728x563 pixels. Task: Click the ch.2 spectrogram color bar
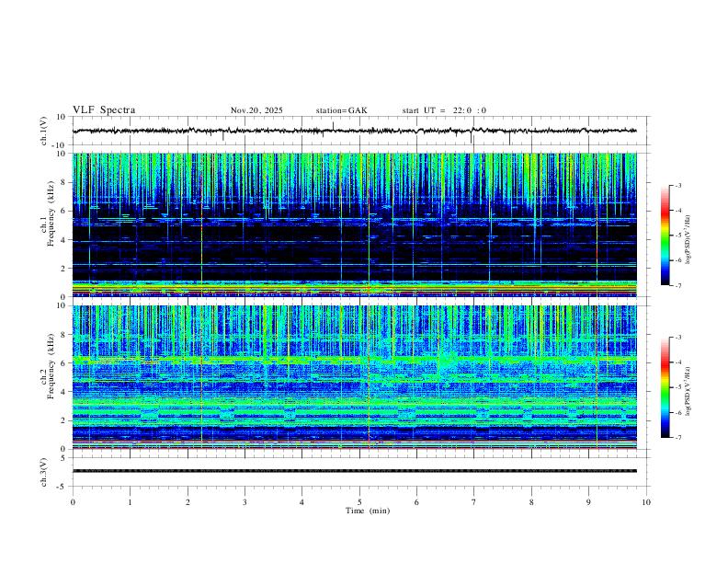pyautogui.click(x=665, y=387)
